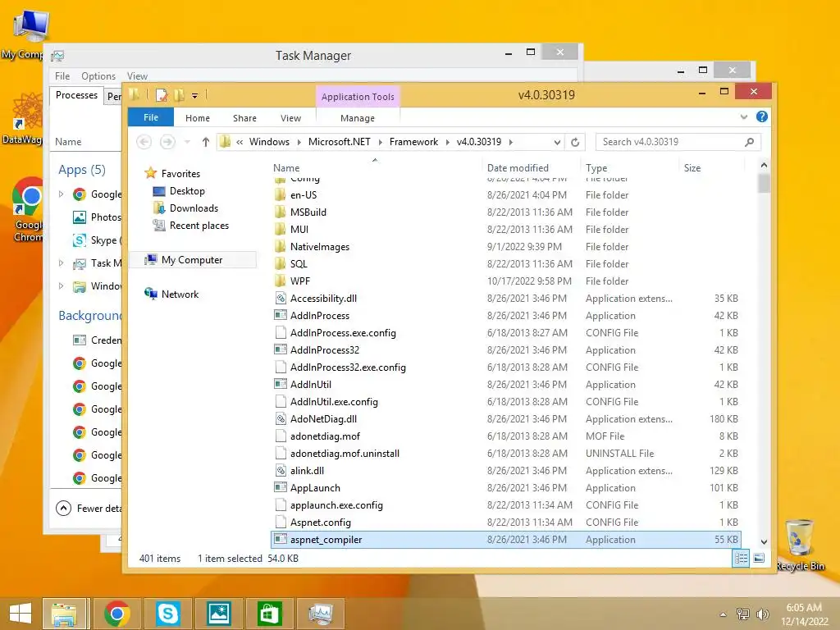Go up one folder level
This screenshot has height=630, width=840.
point(206,142)
